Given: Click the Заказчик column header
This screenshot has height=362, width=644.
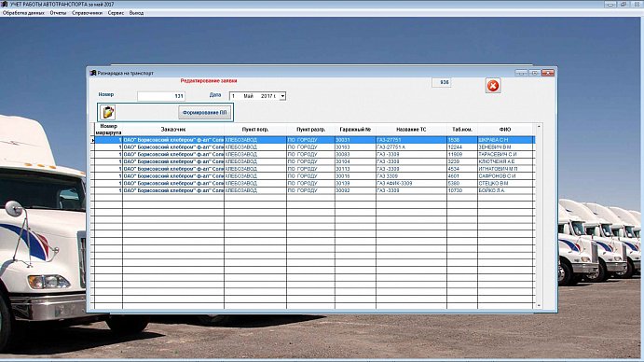Looking at the screenshot, I should [173, 130].
